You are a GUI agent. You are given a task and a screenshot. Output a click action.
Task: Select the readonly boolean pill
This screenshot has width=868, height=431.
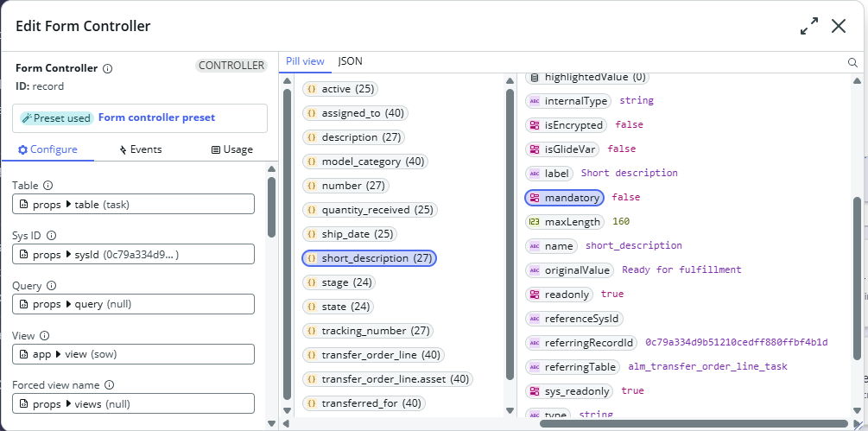coord(560,295)
